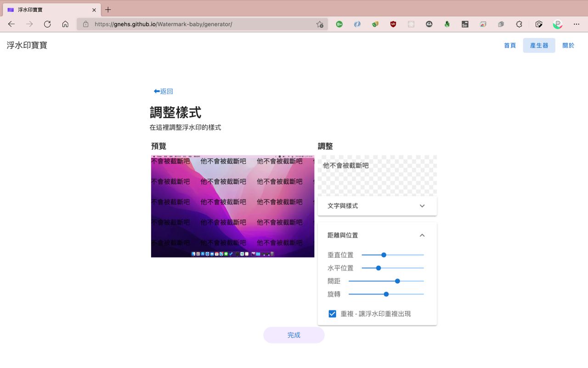Click the 垂直位置 slider handle
Screen dimensions: 588x368
point(384,255)
